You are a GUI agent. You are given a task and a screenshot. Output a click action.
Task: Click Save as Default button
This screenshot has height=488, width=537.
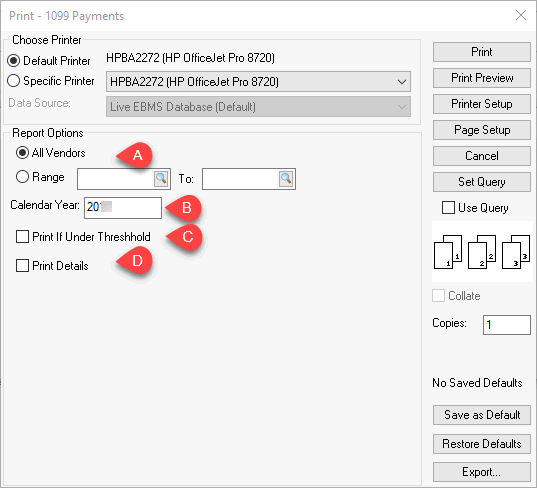[x=482, y=415]
